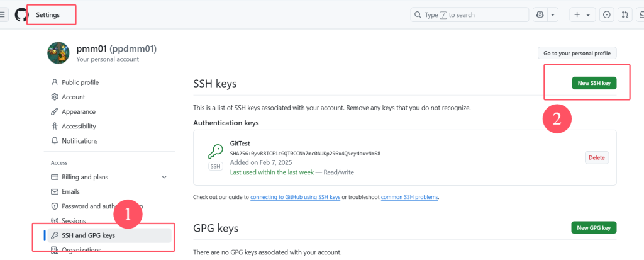This screenshot has width=644, height=260.
Task: Click the green key icon for GitTest
Action: point(215,152)
